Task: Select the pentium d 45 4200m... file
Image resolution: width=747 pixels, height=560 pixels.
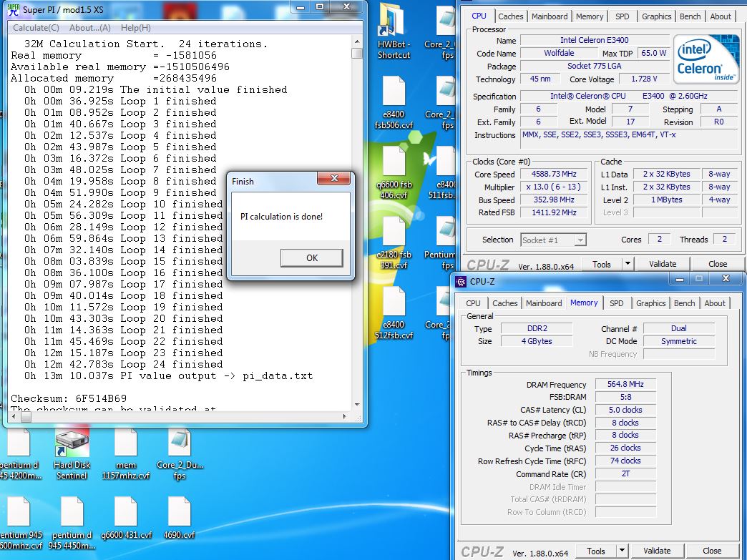Action: coord(19,453)
